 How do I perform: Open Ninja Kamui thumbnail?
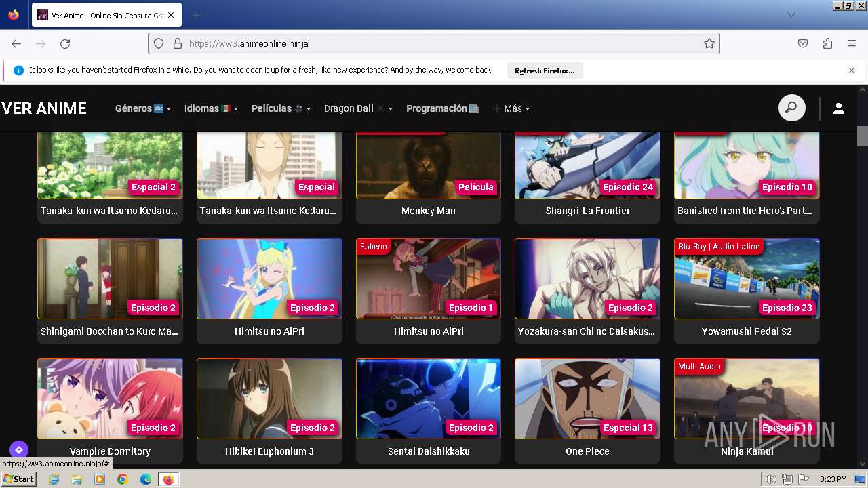747,399
